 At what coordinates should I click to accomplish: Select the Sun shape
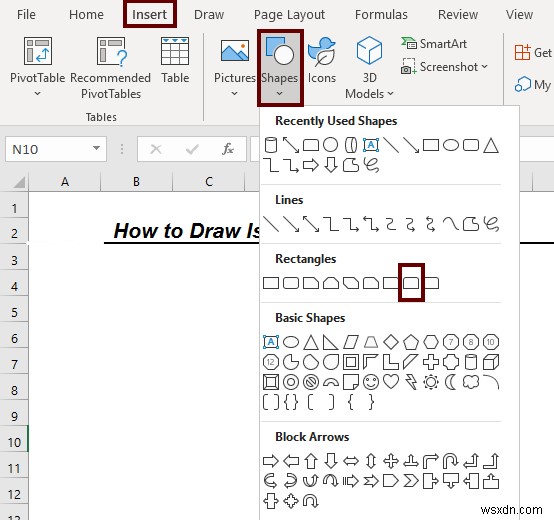[x=431, y=382]
